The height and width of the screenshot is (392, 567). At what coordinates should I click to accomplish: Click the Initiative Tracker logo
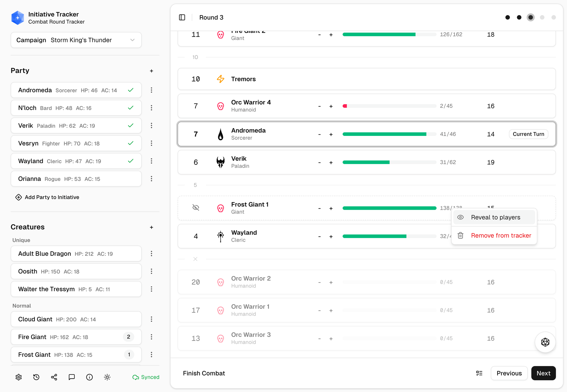click(x=17, y=18)
